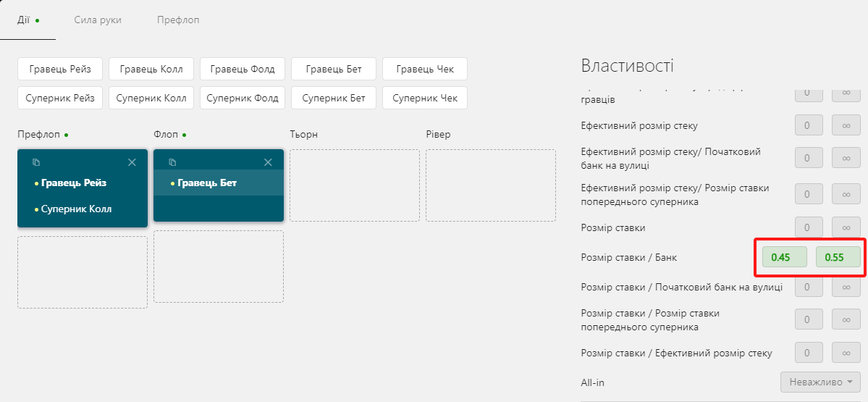Set minimum for Розмір ставки / Розмір ставки попереднього суперника
The image size is (868, 402).
809,320
